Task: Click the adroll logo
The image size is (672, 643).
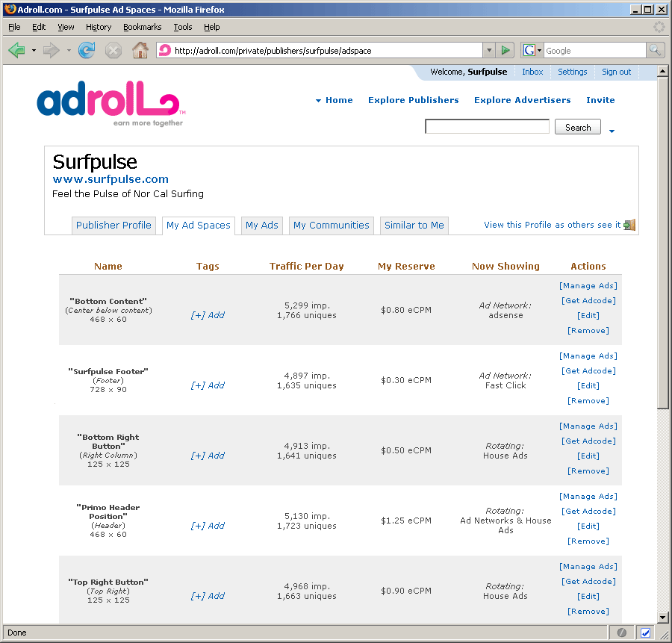Action: coord(111,104)
